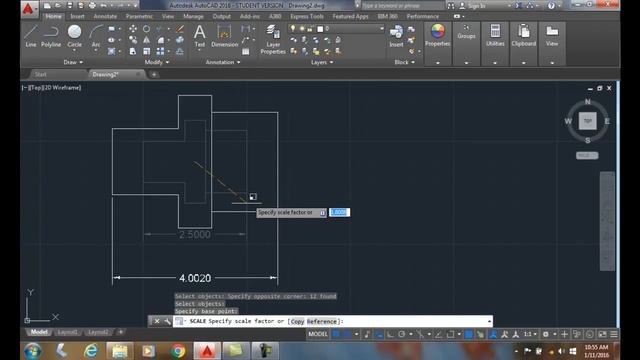Choose the Move tool in Modify panel
The width and height of the screenshot is (640, 360).
point(133,29)
